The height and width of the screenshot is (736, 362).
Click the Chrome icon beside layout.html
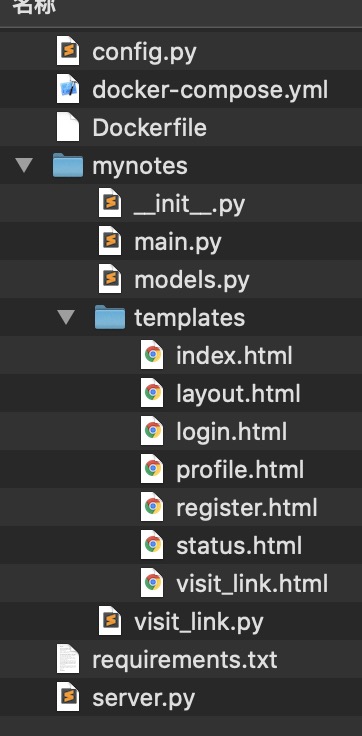[152, 393]
